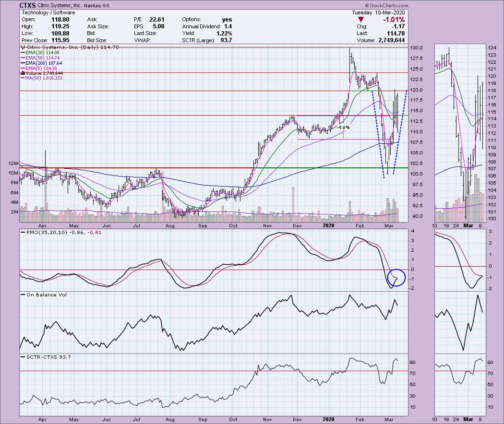Click the High value 119.25
This screenshot has height=424, width=504.
[60, 26]
